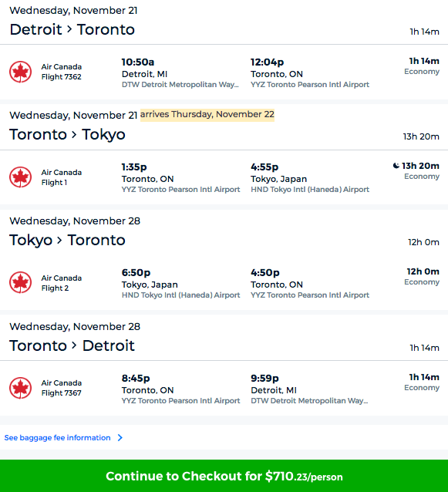
Task: Select the 10:50a Detroit departure time
Action: point(138,62)
